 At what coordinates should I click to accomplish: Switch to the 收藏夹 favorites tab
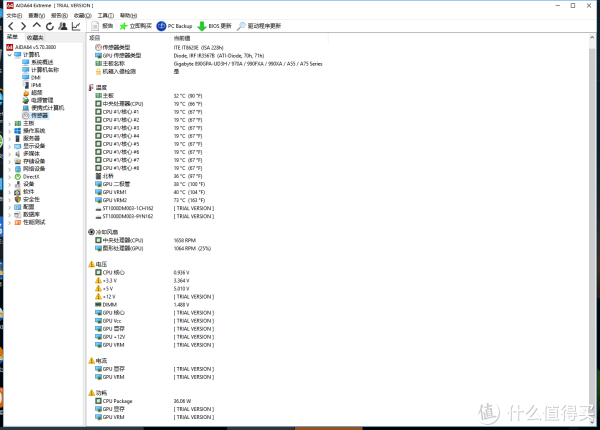tap(34, 37)
